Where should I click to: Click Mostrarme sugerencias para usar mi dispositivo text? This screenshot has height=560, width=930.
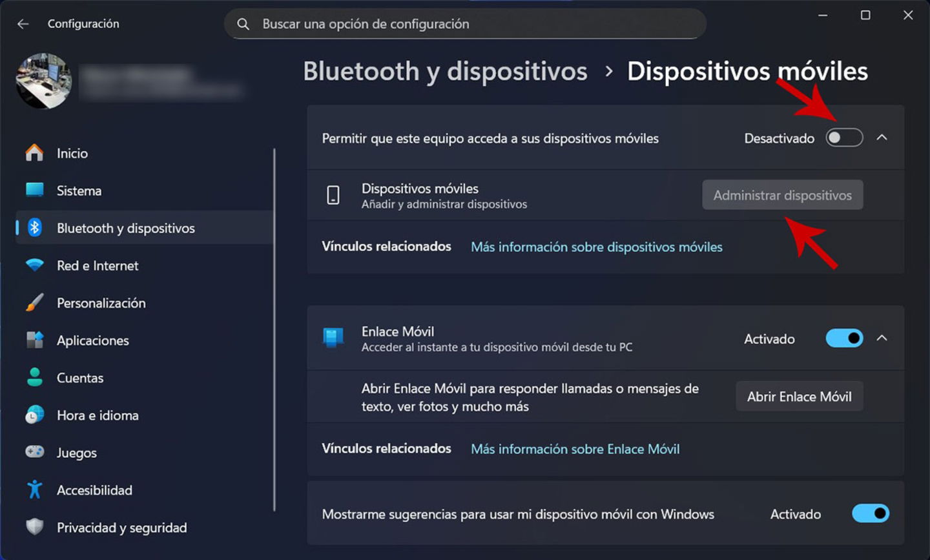coord(518,514)
